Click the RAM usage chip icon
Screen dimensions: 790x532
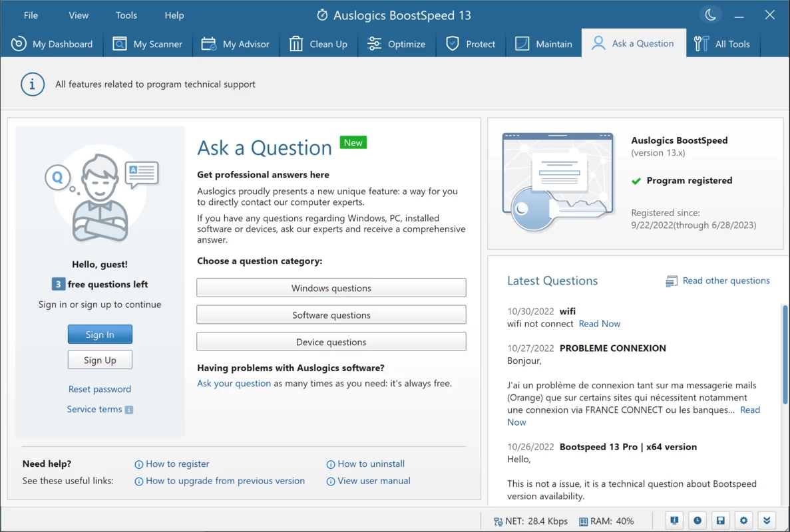583,521
